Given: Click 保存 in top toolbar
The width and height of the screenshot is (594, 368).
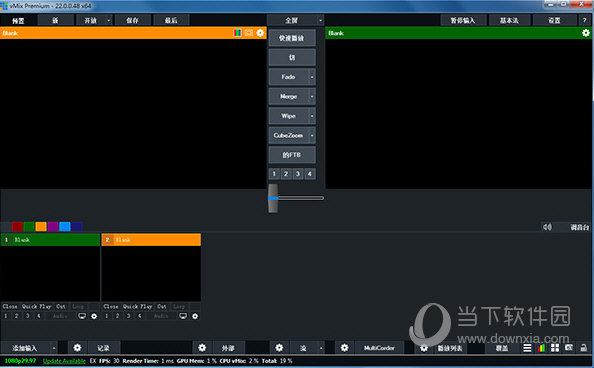Looking at the screenshot, I should (133, 20).
